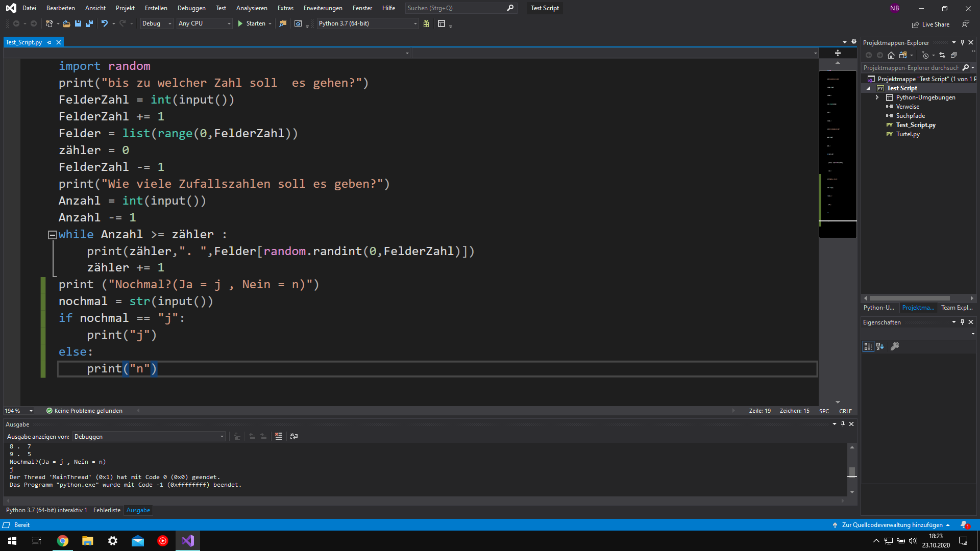Click the Starten debug icon

pyautogui.click(x=240, y=23)
